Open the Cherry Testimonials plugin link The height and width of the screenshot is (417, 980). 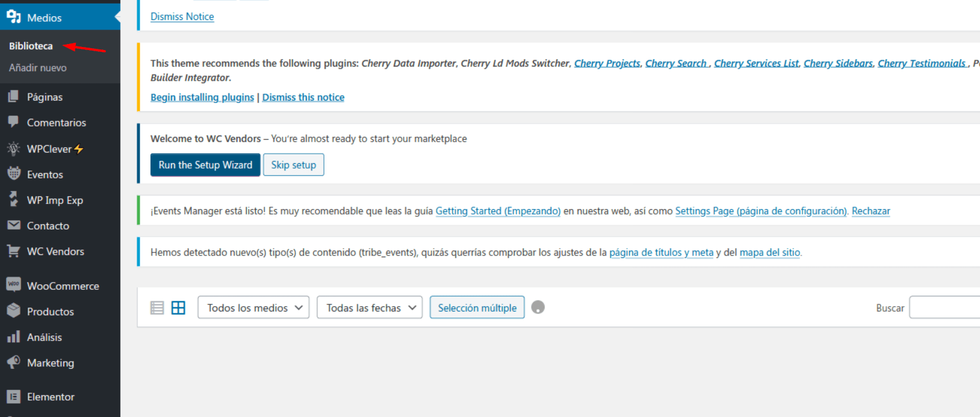pos(922,63)
